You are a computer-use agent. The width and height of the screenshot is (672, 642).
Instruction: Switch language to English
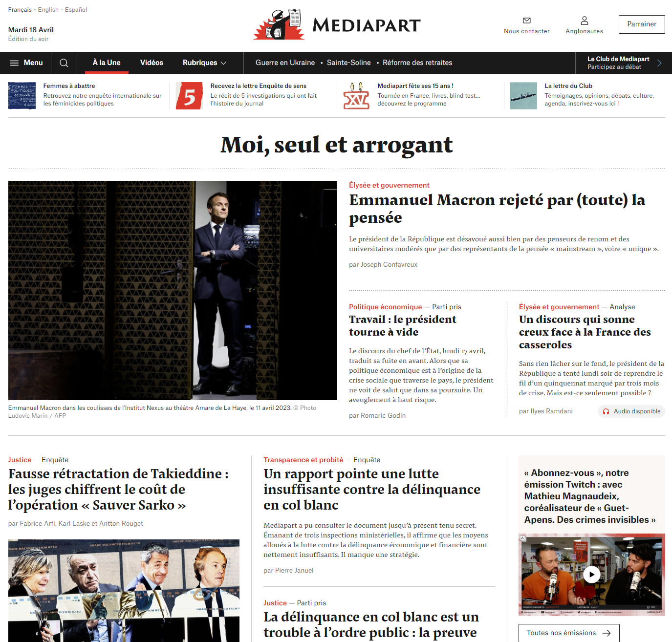[x=48, y=10]
